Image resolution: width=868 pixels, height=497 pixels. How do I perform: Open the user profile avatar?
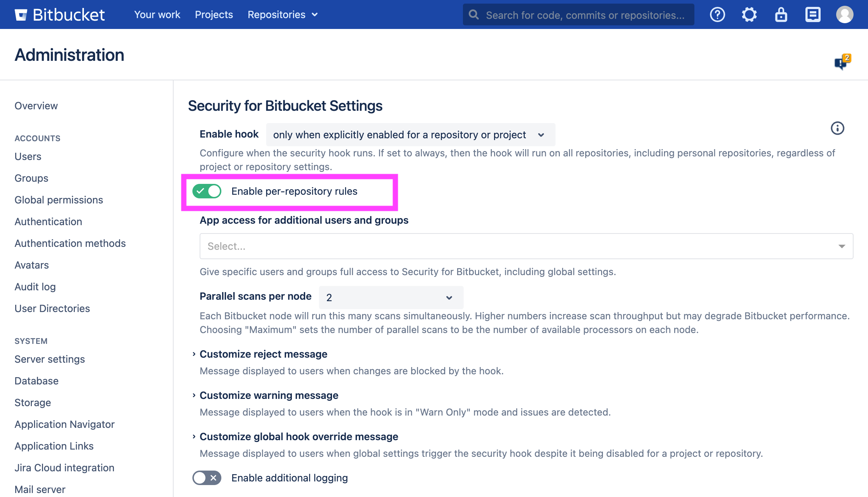coord(844,15)
